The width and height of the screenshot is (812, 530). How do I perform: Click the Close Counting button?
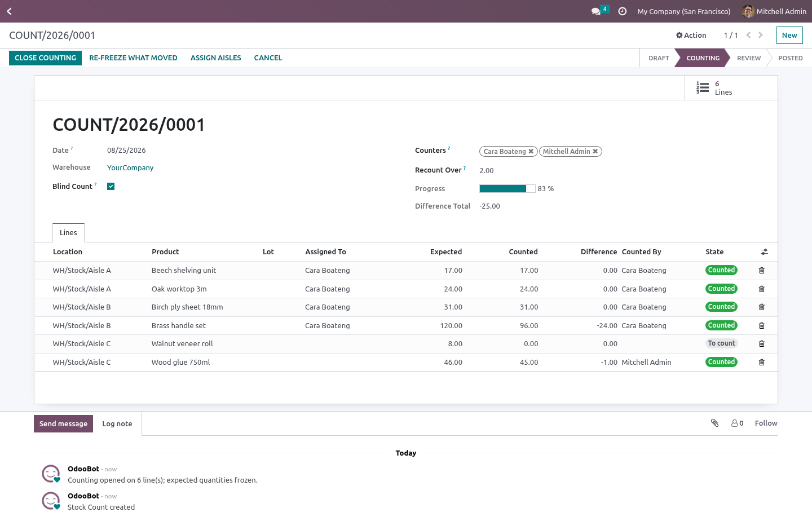(x=45, y=58)
